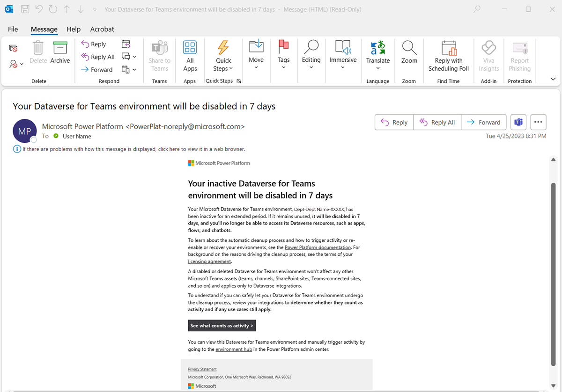Archive this message using the Archive icon
Screen dimensions: 562x392
60,48
